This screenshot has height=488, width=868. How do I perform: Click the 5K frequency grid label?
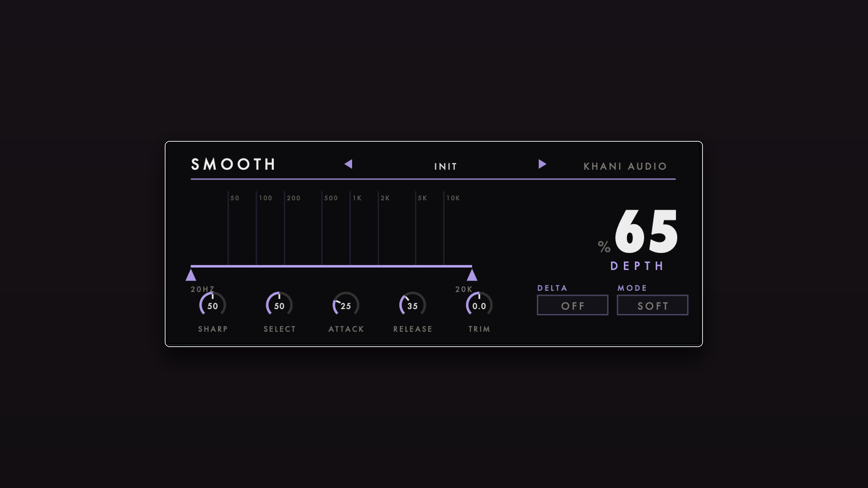pos(422,198)
